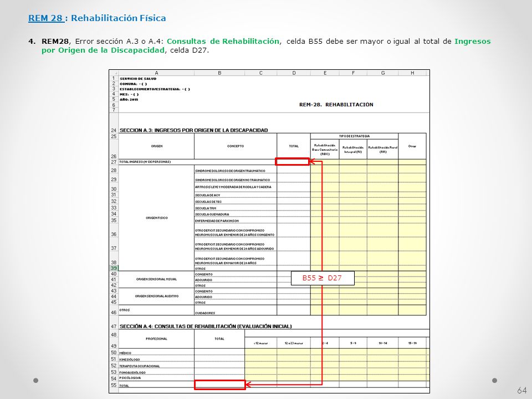Select column E header in spreadsheet
This screenshot has width=532, height=399.
325,73
